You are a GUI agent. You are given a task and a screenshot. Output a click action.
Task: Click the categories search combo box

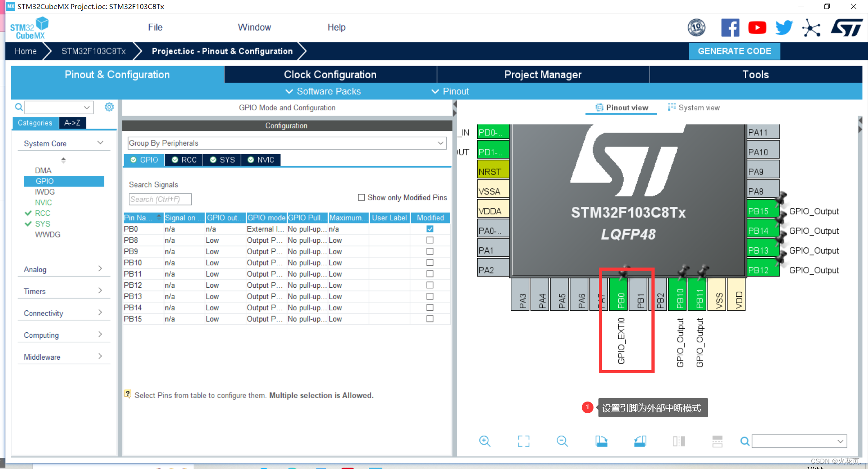point(59,107)
